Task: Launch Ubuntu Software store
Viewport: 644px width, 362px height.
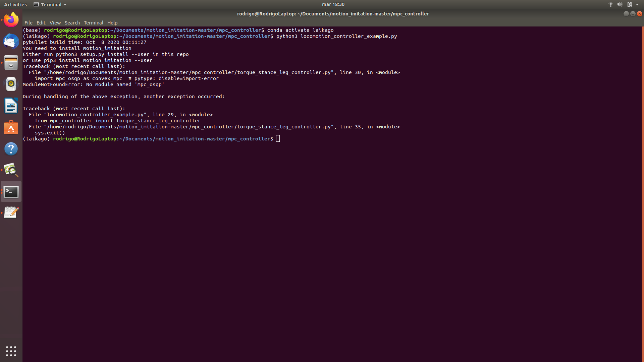Action: pyautogui.click(x=11, y=127)
